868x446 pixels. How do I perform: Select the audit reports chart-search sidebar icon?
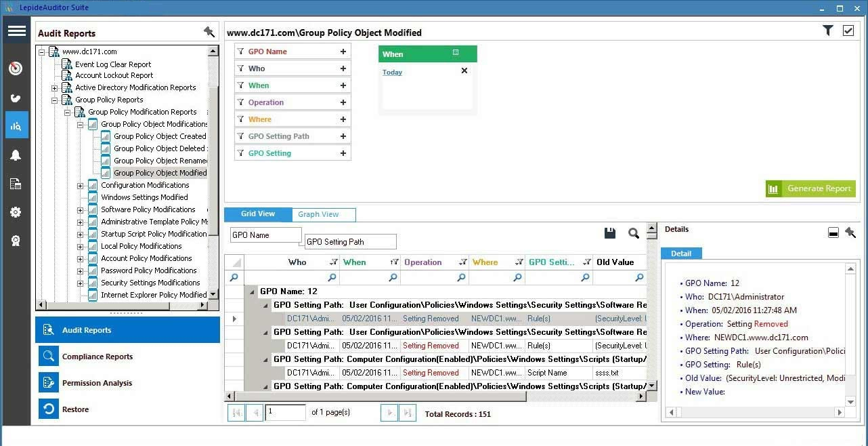click(16, 125)
